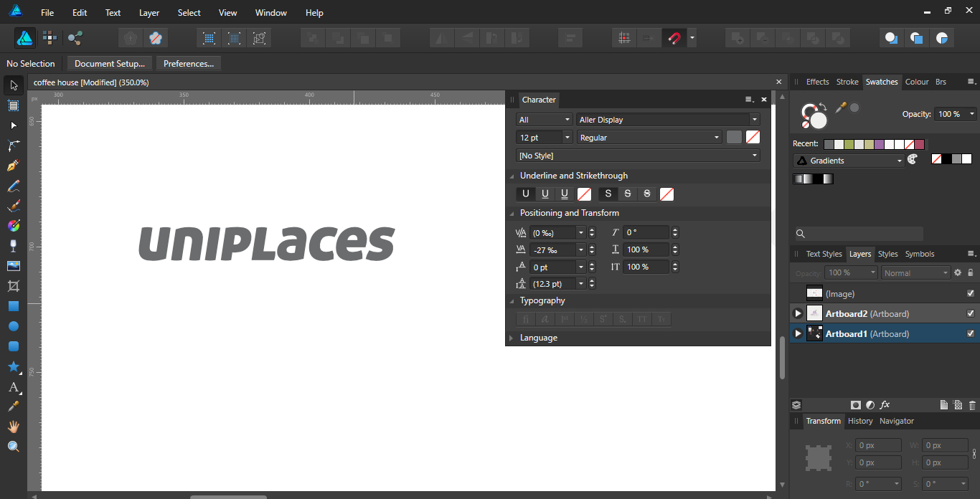Viewport: 980px width, 499px height.
Task: Click the Document Setup button
Action: [x=110, y=64]
